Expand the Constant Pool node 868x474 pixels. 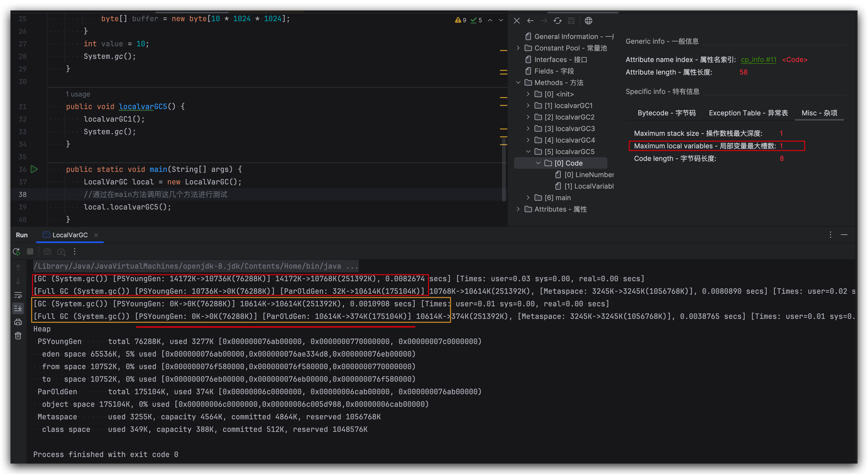point(518,48)
